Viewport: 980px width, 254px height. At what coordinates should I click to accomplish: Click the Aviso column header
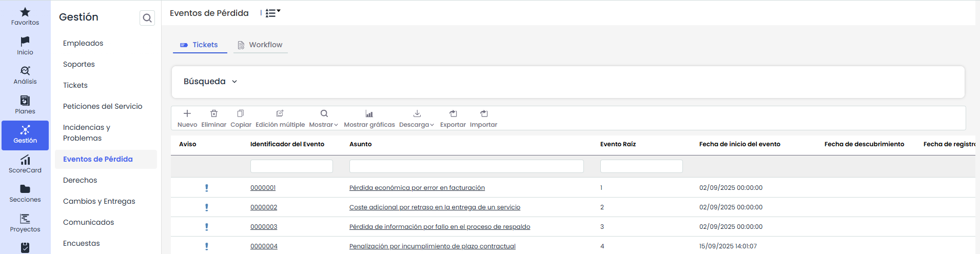(188, 144)
